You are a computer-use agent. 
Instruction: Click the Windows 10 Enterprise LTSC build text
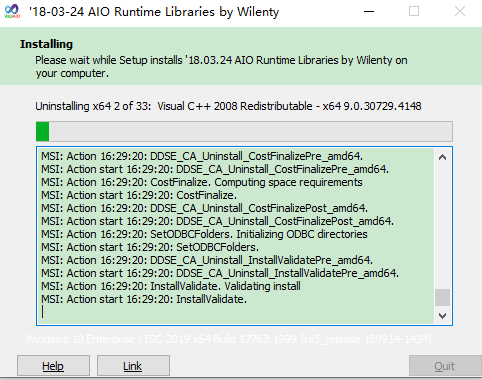tap(229, 339)
